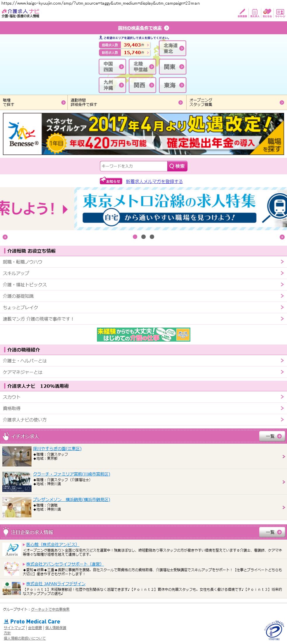Select 中国 四国 area button
This screenshot has width=287, height=644.
pyautogui.click(x=112, y=67)
